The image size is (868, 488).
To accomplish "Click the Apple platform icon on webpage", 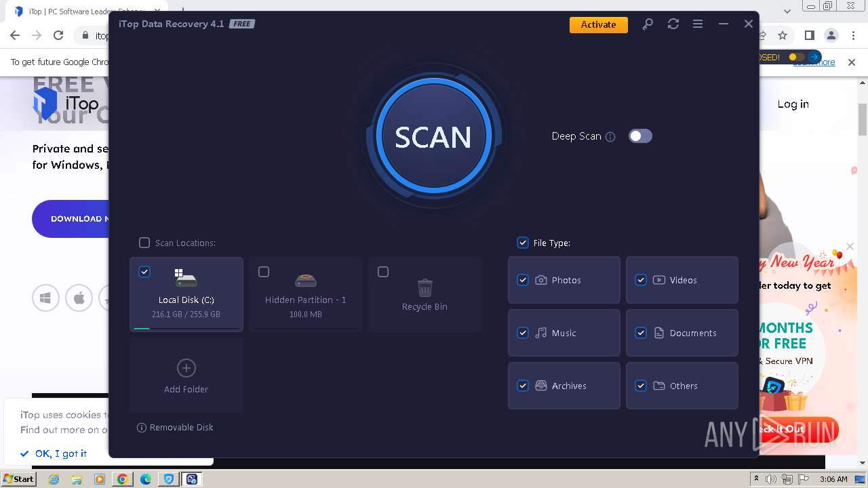I will point(79,298).
